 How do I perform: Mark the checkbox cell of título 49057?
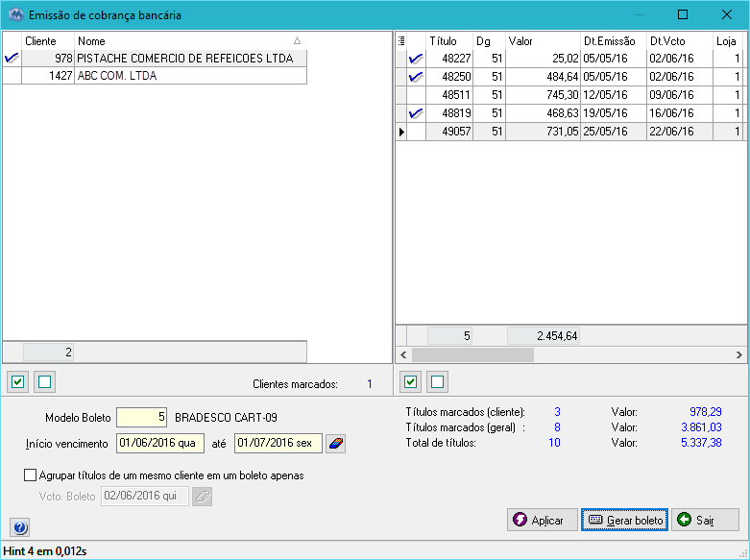[416, 132]
